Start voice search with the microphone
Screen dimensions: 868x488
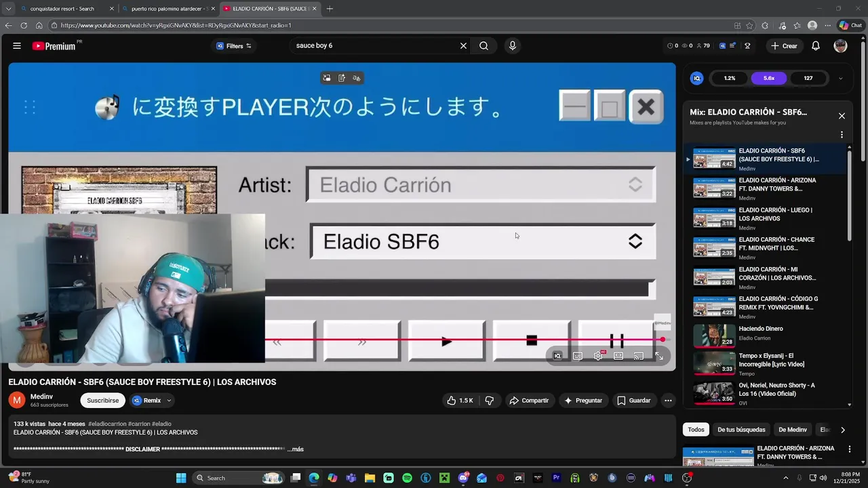click(x=512, y=45)
